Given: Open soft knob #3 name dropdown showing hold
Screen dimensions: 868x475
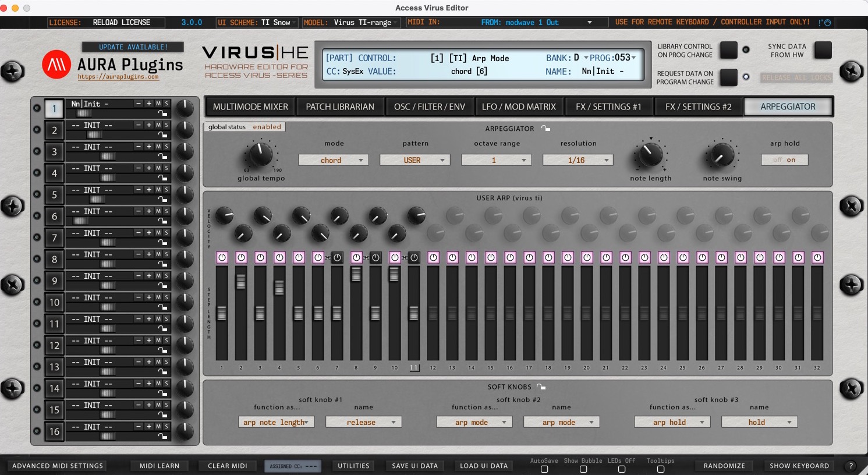Looking at the screenshot, I should coord(759,422).
